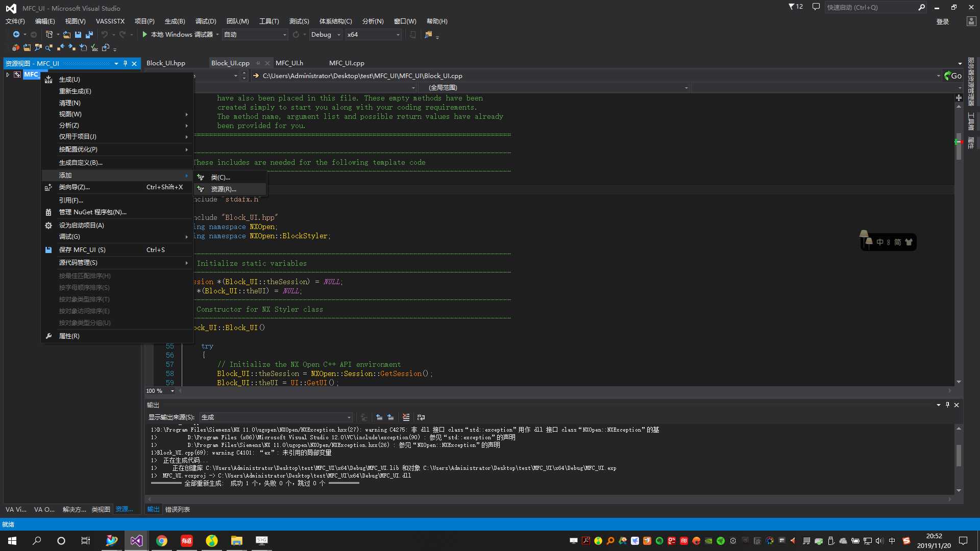This screenshot has width=980, height=551.
Task: Expand the MFC_UI resource tree node
Action: click(x=8, y=74)
